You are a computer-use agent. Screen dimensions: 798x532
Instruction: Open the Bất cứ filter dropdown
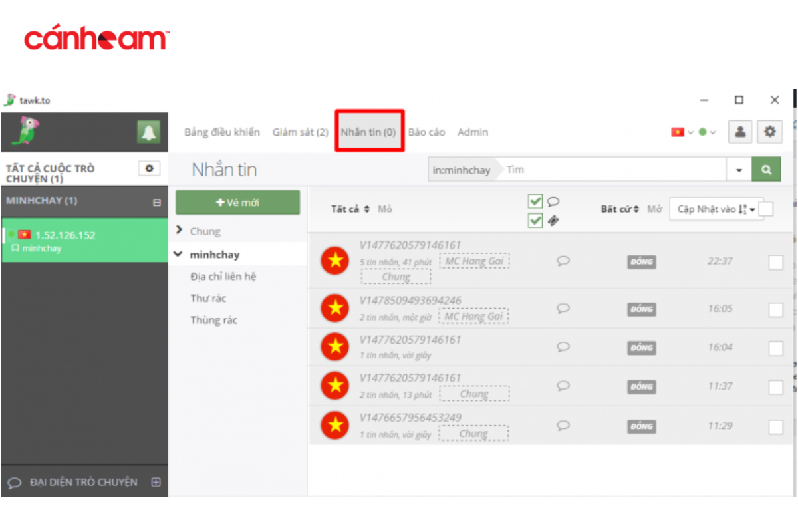point(620,209)
